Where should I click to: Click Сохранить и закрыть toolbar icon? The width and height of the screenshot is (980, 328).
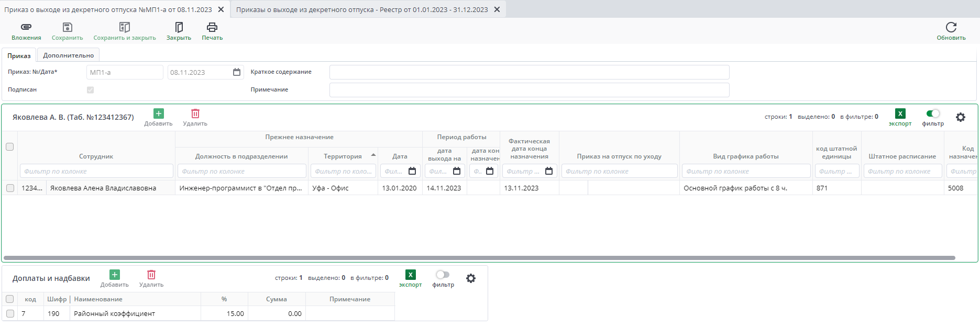click(124, 27)
